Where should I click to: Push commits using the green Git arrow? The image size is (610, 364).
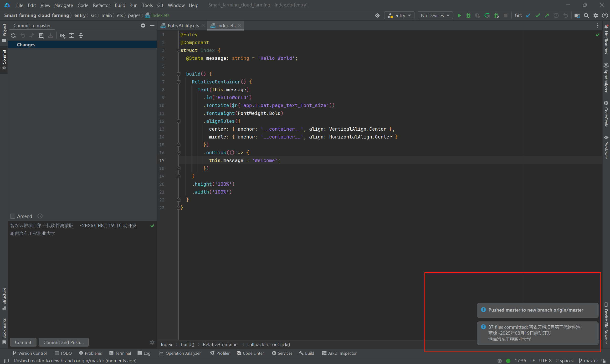547,15
